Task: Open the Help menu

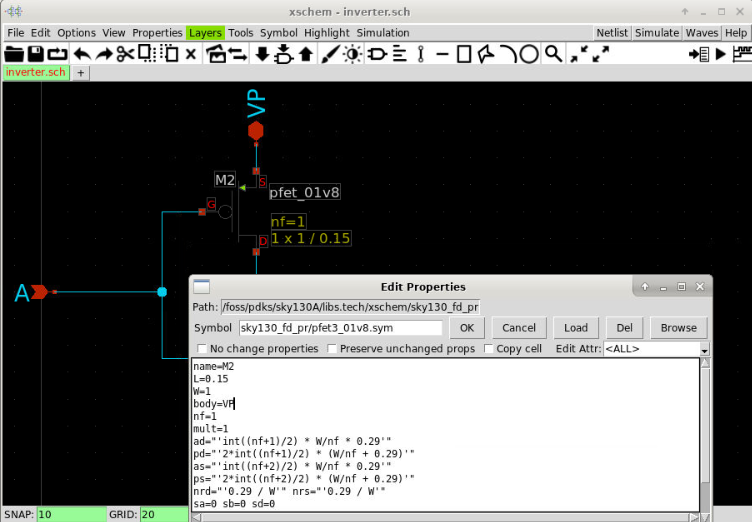Action: pos(736,33)
